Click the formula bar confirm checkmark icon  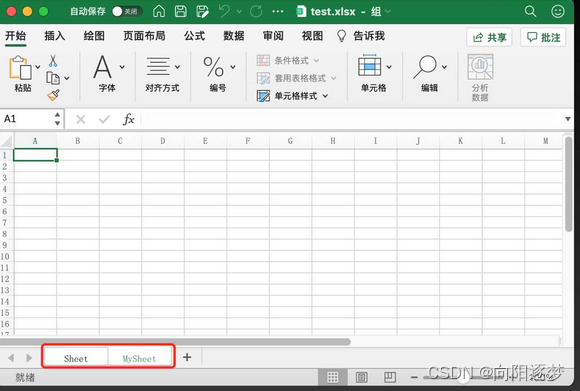(x=104, y=119)
